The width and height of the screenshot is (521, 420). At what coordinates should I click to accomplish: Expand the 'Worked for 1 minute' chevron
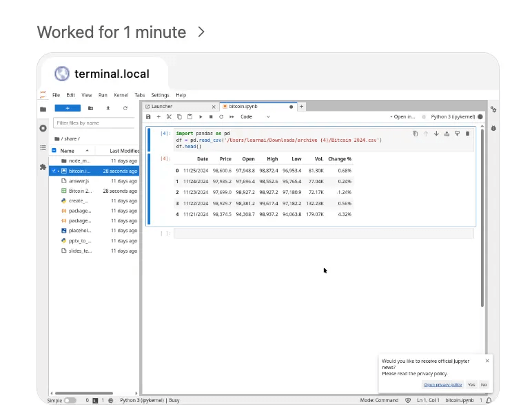(201, 32)
